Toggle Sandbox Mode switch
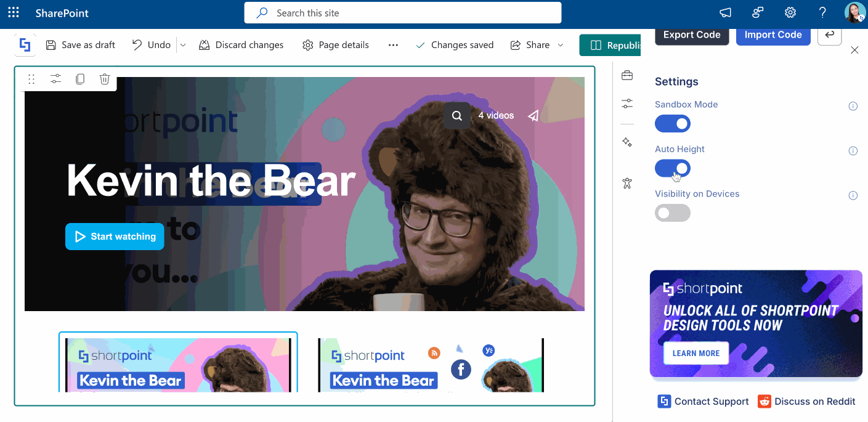Image resolution: width=868 pixels, height=422 pixels. click(x=673, y=124)
